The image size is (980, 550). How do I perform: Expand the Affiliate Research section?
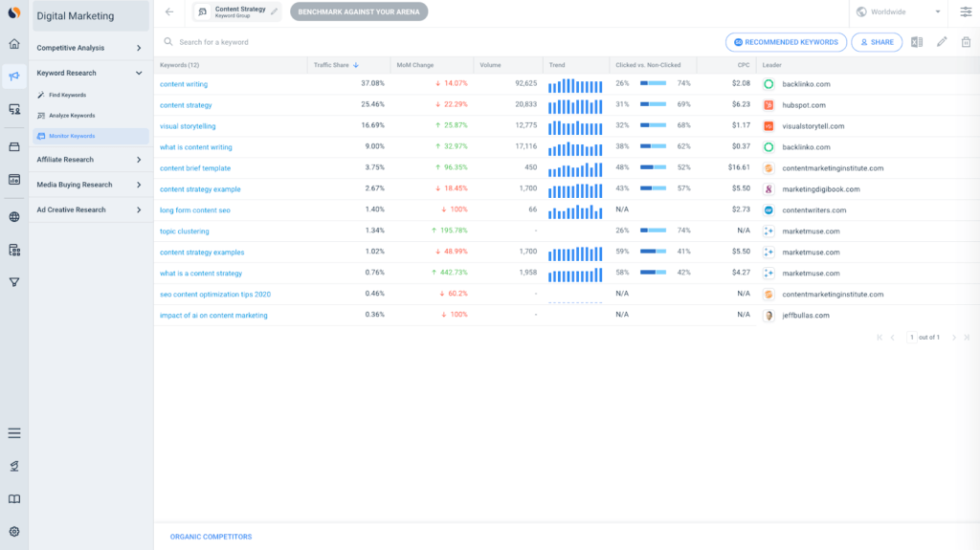pyautogui.click(x=90, y=160)
